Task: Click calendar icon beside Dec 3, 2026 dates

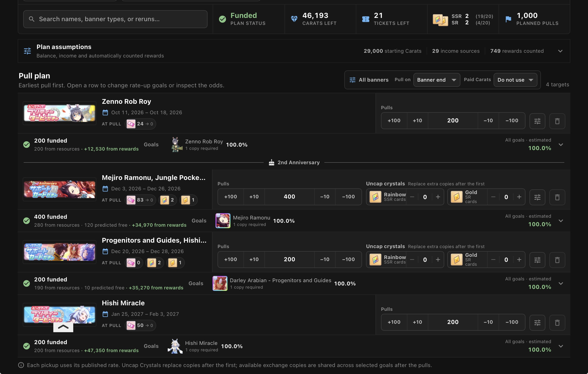Action: 105,189
